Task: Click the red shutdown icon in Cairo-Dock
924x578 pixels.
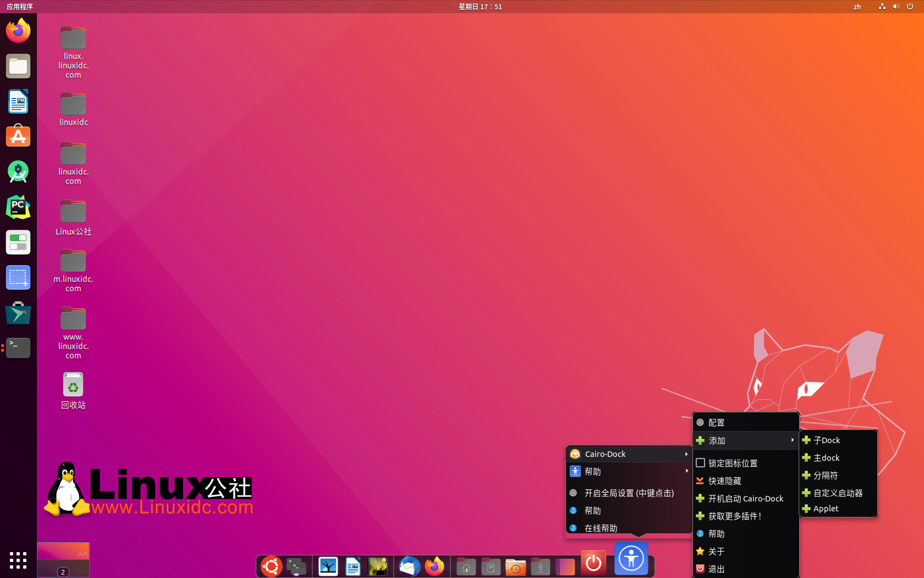Action: pyautogui.click(x=593, y=563)
